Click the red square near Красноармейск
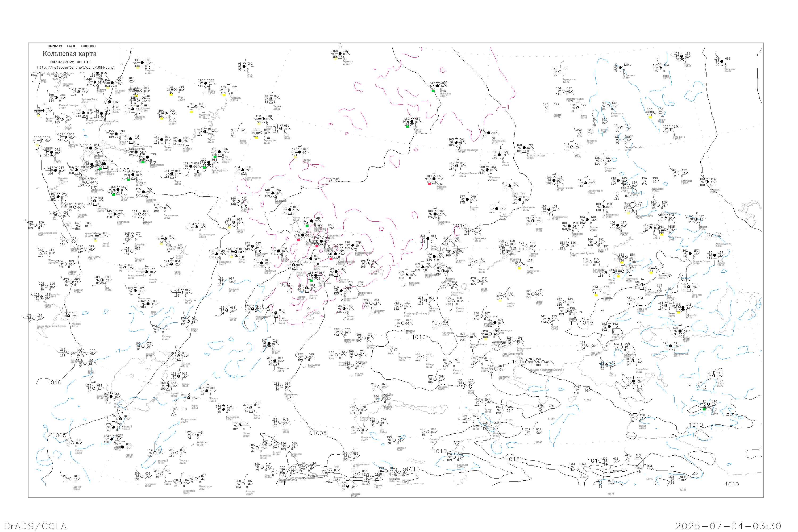The image size is (798, 532). [x=331, y=259]
